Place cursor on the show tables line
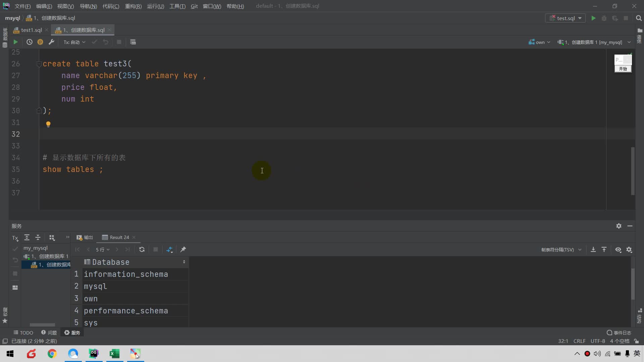 (72, 170)
